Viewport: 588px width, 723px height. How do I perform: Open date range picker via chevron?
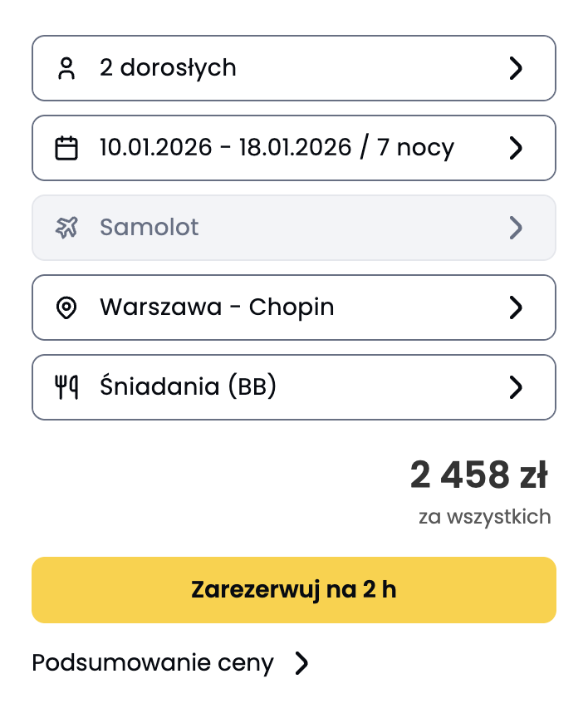515,148
